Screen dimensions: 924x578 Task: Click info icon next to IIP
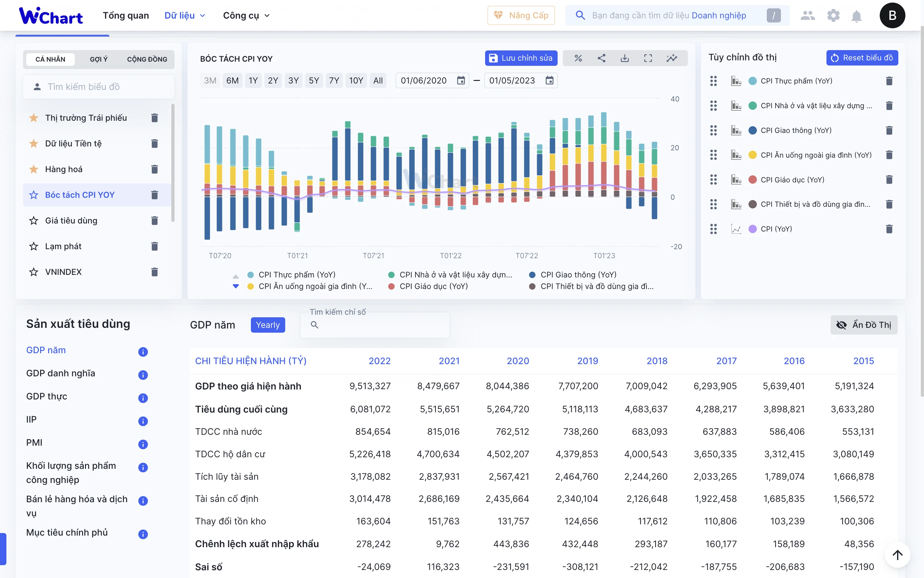coord(143,421)
